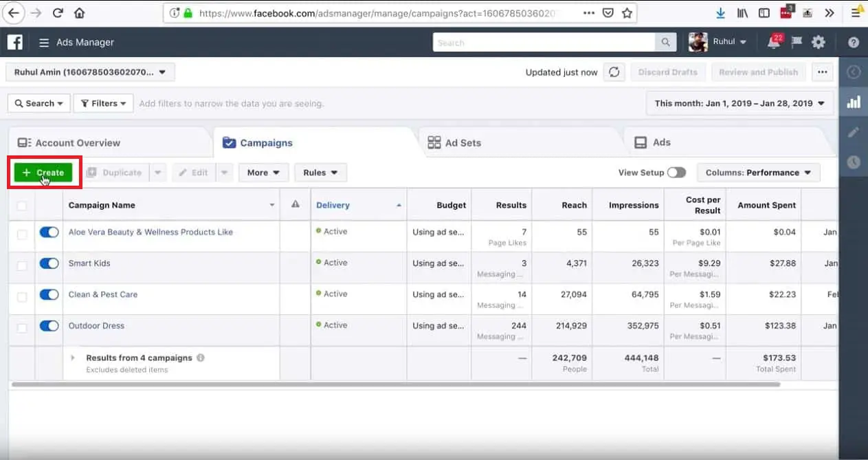
Task: Bookmark this page with the star icon
Action: (627, 13)
